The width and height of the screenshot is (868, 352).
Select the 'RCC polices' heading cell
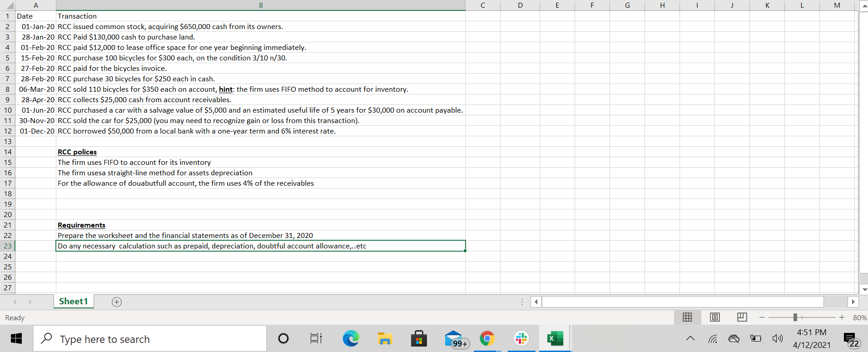261,152
